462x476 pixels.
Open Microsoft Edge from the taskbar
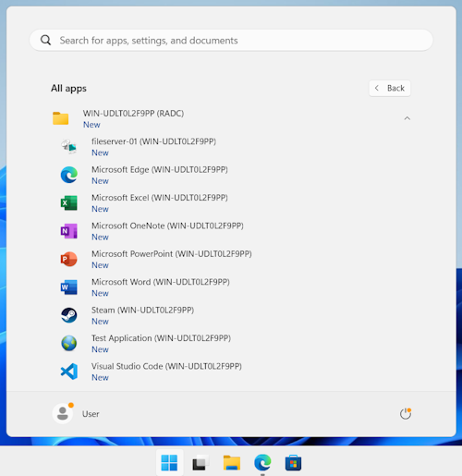[262, 462]
